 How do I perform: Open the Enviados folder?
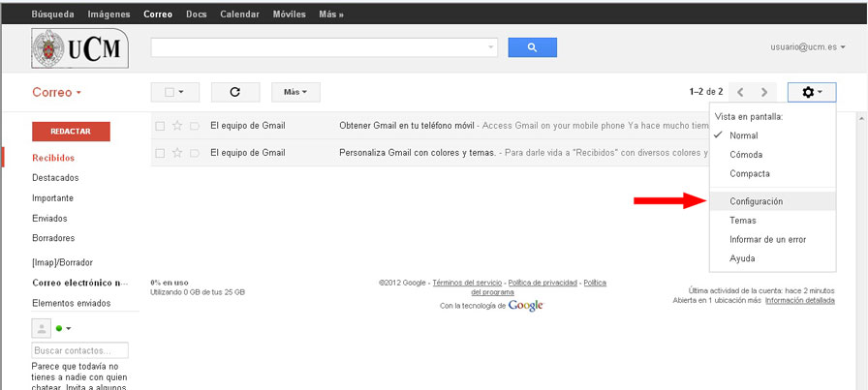49,219
